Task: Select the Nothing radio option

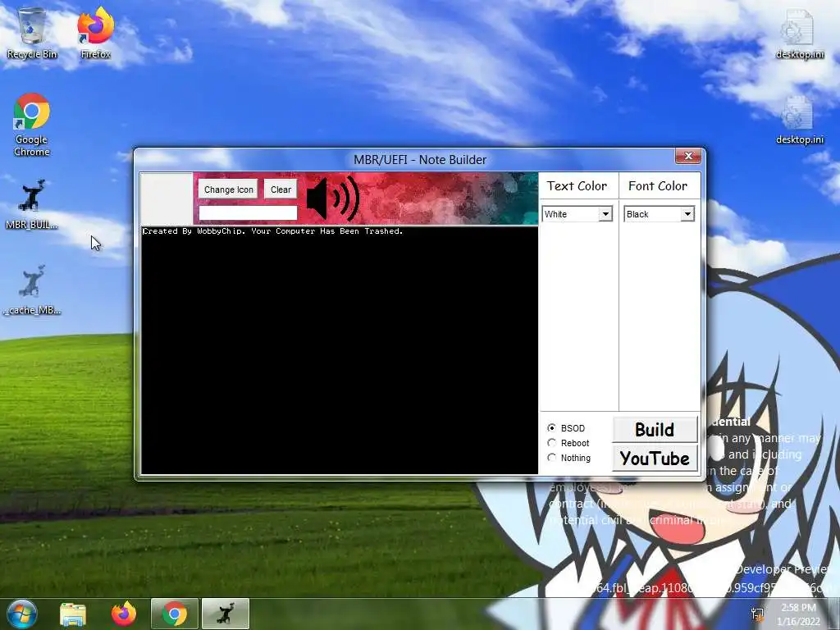Action: point(569,458)
